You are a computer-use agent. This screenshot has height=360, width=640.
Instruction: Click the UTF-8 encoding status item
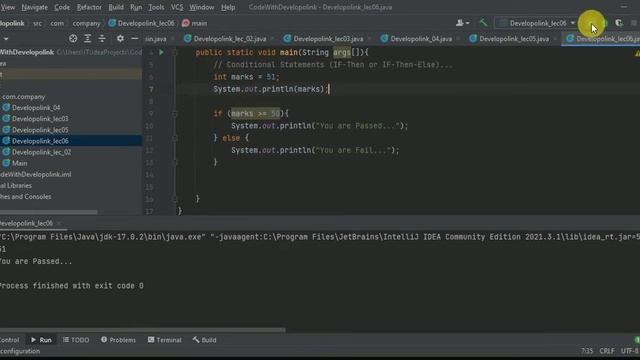[x=630, y=351]
